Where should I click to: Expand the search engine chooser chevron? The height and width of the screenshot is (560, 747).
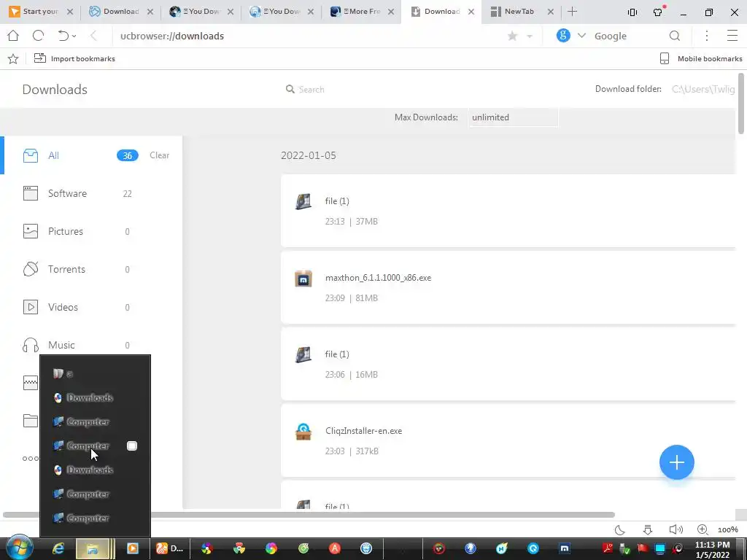(581, 36)
